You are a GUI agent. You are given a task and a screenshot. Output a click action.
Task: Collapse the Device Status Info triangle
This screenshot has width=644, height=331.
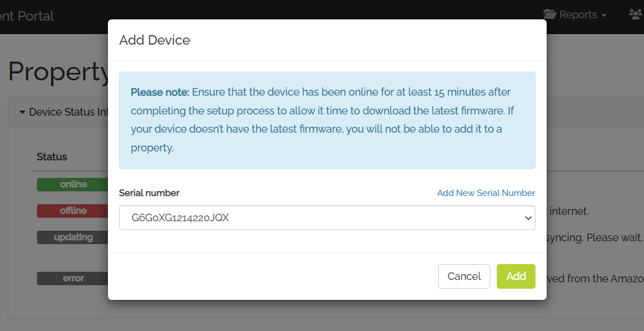point(23,112)
